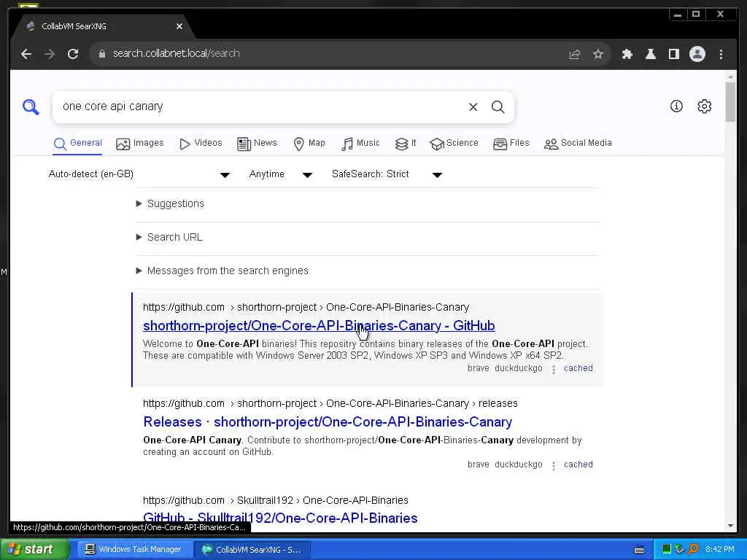
Task: Open preferences gear icon
Action: [x=704, y=106]
